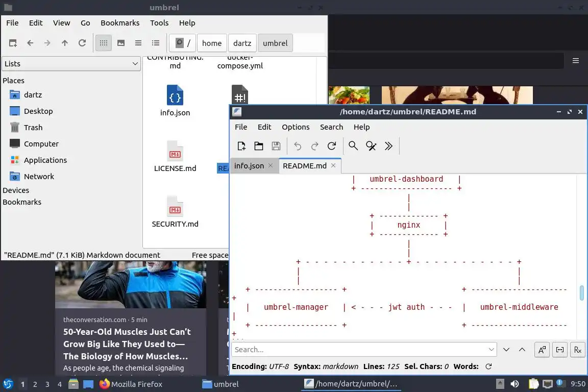The width and height of the screenshot is (588, 392).
Task: Reload document in text editor
Action: pos(332,146)
